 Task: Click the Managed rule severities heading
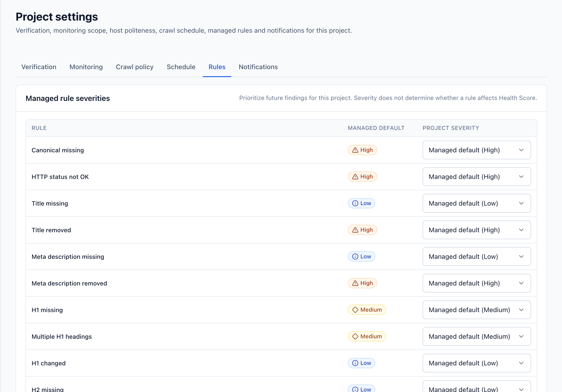68,98
